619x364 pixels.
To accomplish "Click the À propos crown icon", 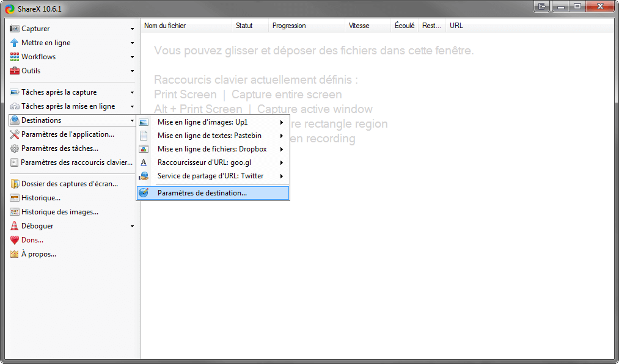I will [15, 254].
